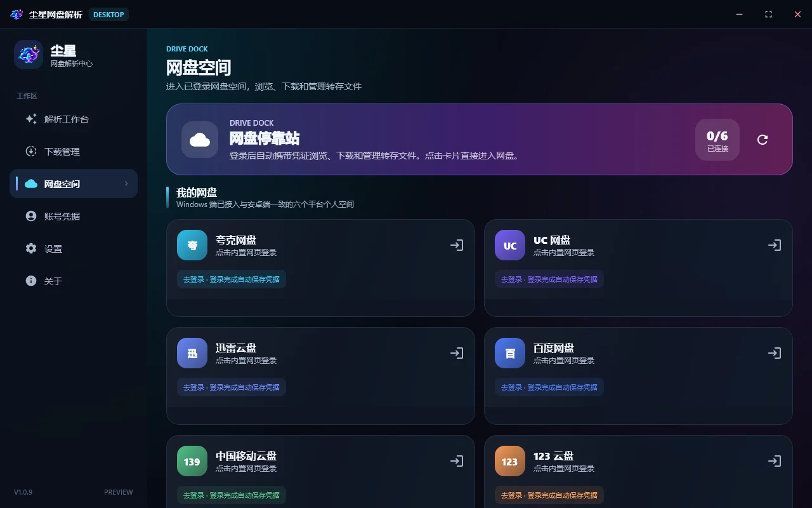
Task: Open the 解析工作台 sparkle icon
Action: coord(31,119)
